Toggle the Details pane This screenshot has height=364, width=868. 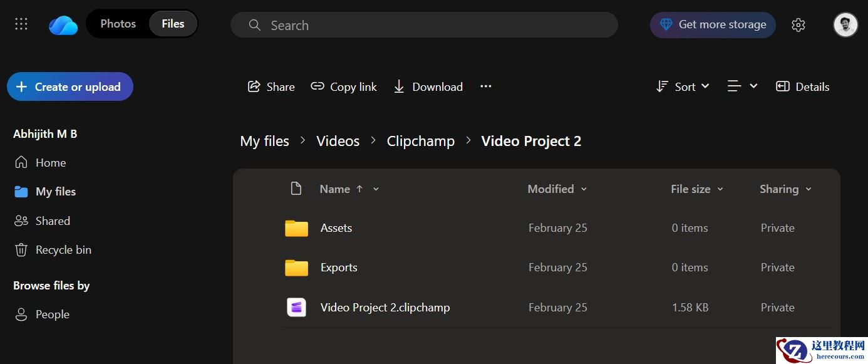802,86
